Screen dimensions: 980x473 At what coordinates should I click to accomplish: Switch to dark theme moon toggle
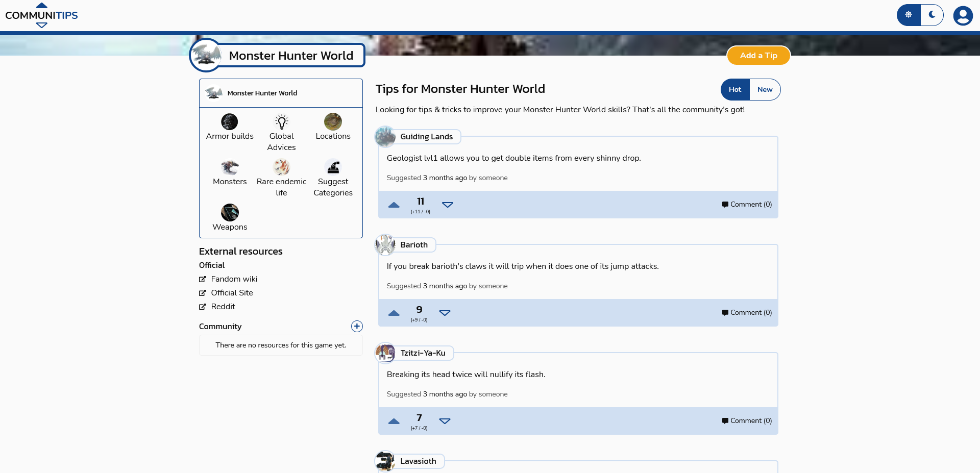932,15
